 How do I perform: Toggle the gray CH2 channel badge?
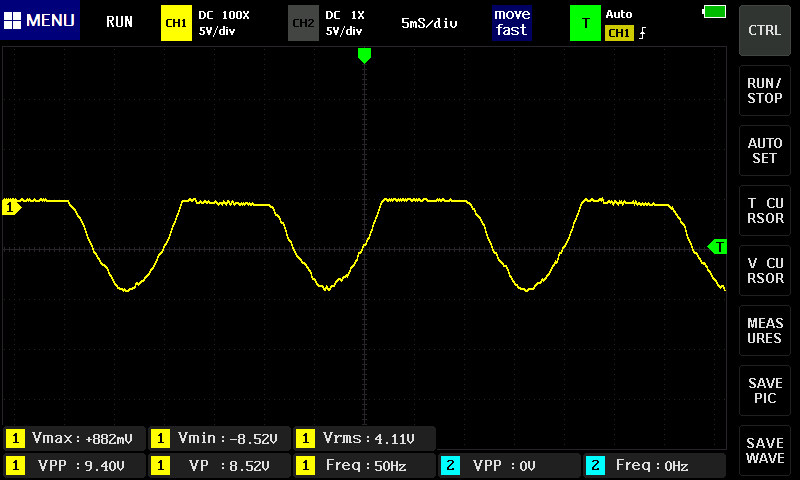click(302, 22)
